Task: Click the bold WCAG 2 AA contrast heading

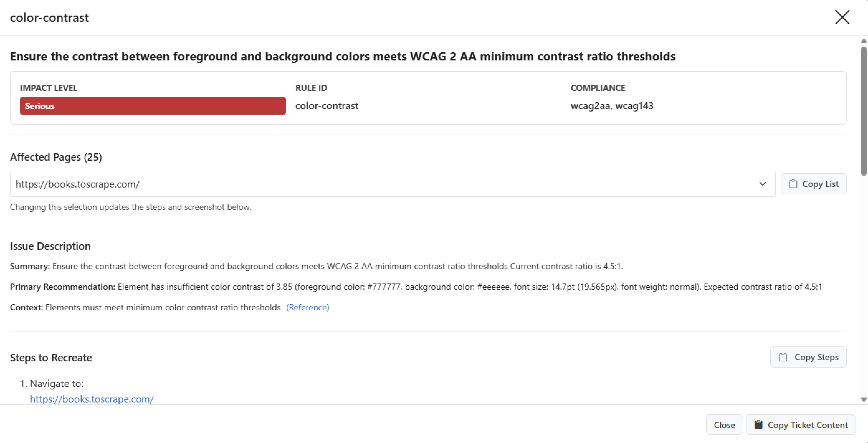Action: [342, 56]
